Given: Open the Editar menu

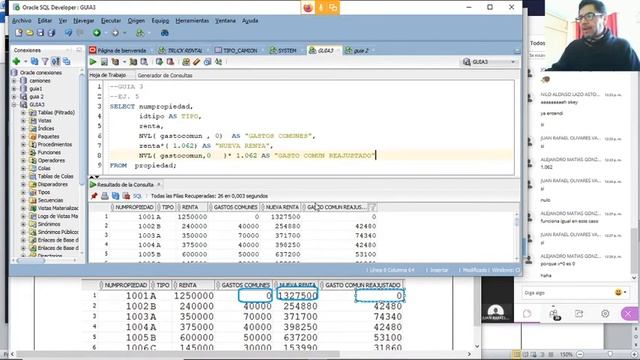Looking at the screenshot, I should click(45, 20).
